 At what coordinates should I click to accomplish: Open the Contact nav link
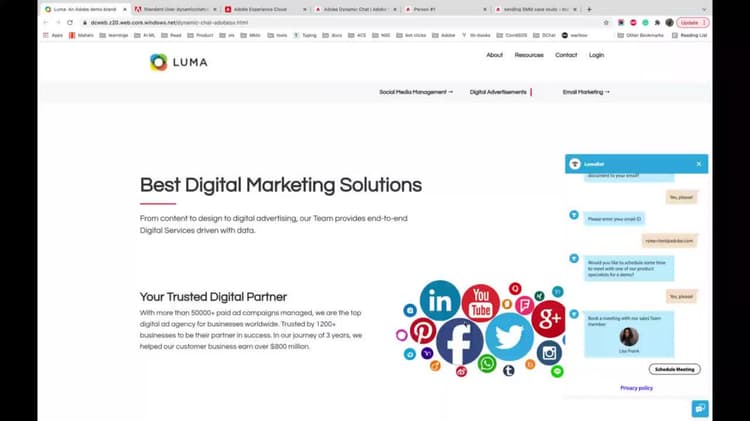566,55
